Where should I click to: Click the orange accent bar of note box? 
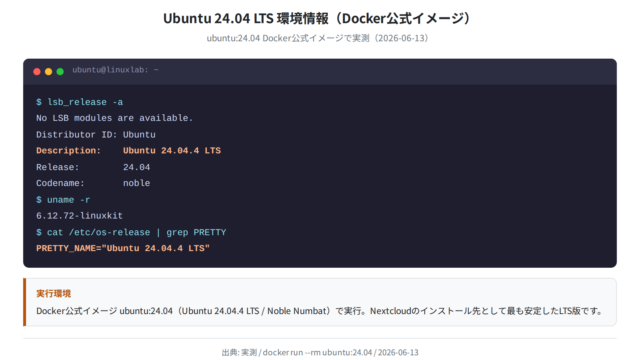[24, 302]
